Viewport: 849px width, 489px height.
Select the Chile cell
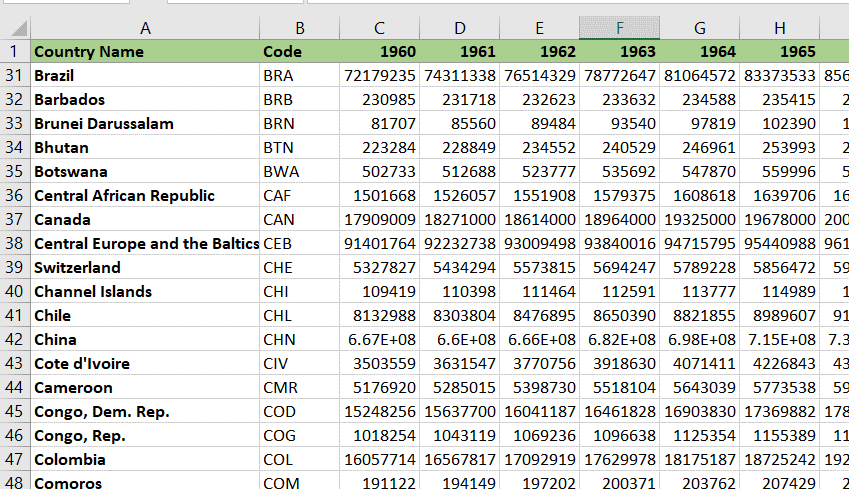145,315
